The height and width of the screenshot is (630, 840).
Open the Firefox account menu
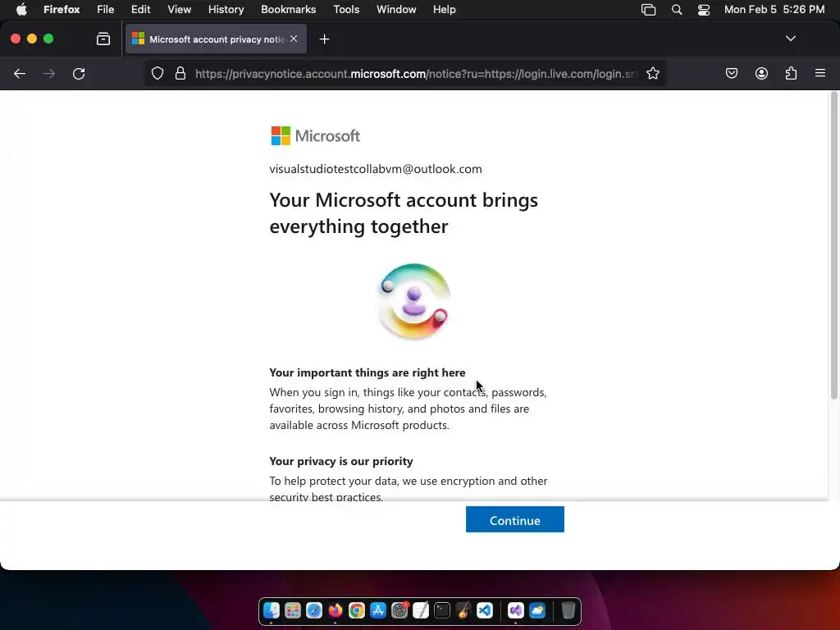point(761,73)
